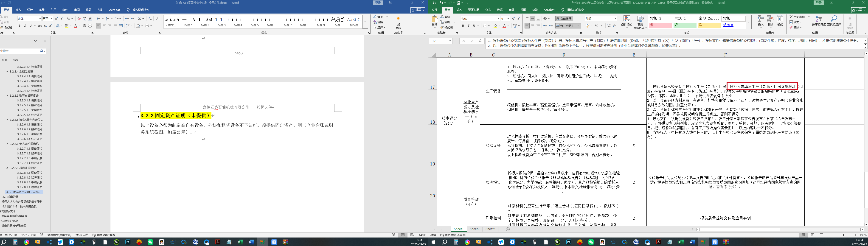Switch to 公式 tab in Excel
Viewport: 868px width, 246px height.
point(488,10)
